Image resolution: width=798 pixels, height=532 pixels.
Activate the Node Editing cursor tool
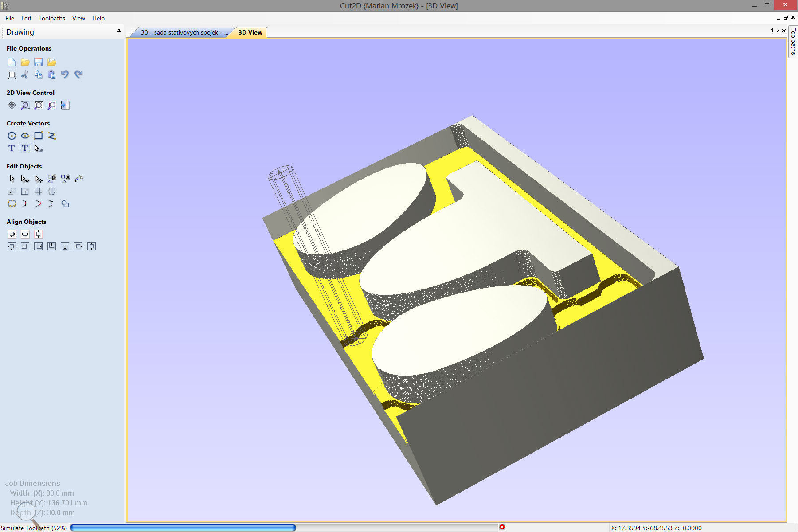point(25,179)
